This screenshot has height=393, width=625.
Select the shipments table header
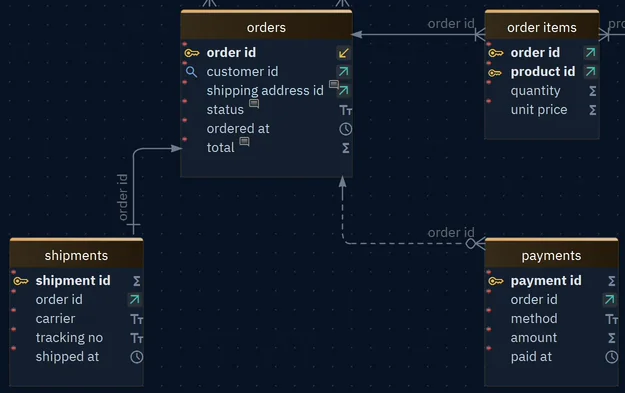(76, 255)
